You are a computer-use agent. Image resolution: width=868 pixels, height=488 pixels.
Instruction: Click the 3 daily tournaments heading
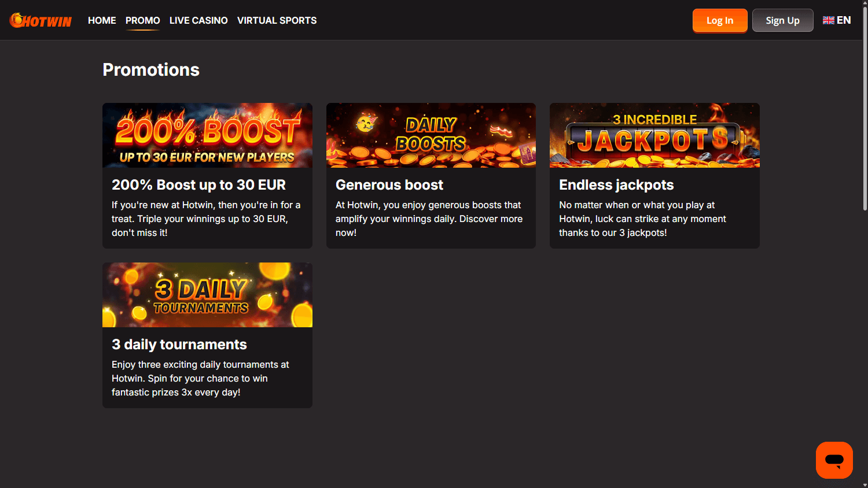coord(179,344)
